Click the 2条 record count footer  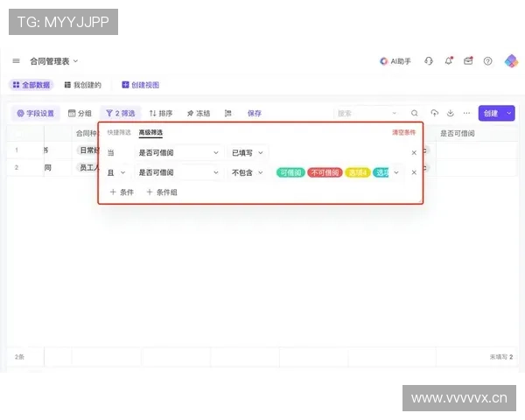pos(19,357)
